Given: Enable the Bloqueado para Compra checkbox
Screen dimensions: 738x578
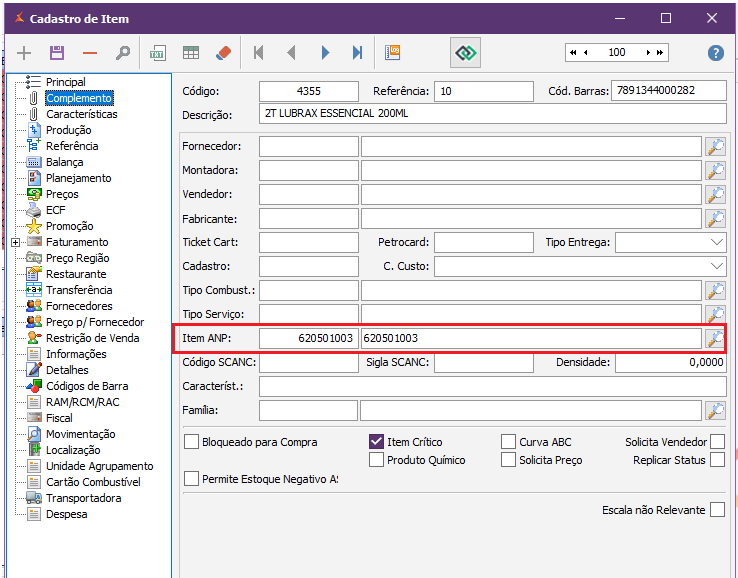Looking at the screenshot, I should coord(192,442).
